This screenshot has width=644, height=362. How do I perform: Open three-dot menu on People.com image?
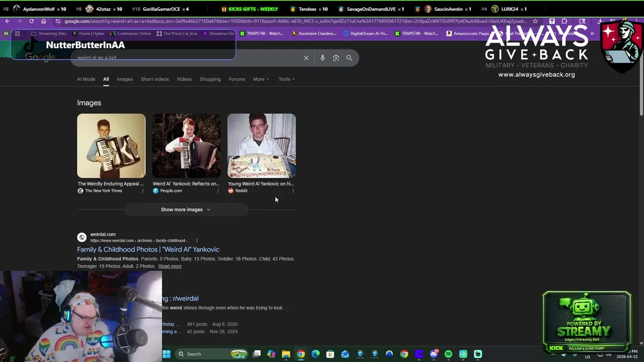tap(218, 191)
